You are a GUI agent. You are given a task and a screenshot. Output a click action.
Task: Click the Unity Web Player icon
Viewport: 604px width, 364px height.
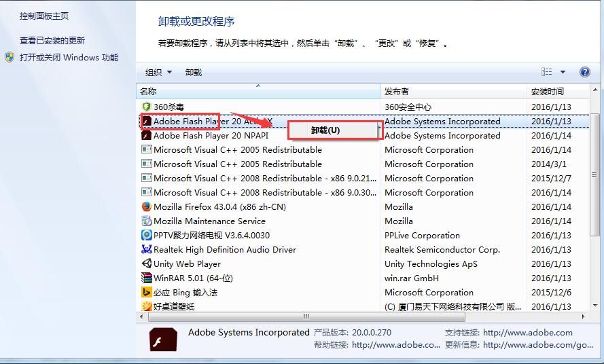pyautogui.click(x=146, y=264)
